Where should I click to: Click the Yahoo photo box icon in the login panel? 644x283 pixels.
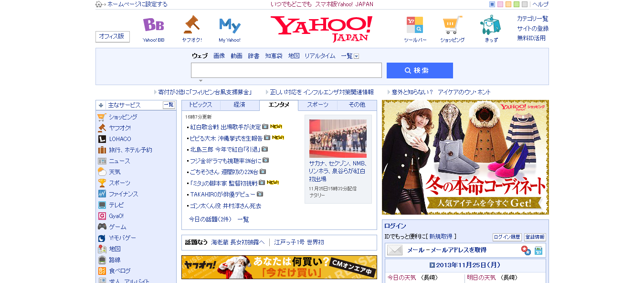pyautogui.click(x=538, y=250)
